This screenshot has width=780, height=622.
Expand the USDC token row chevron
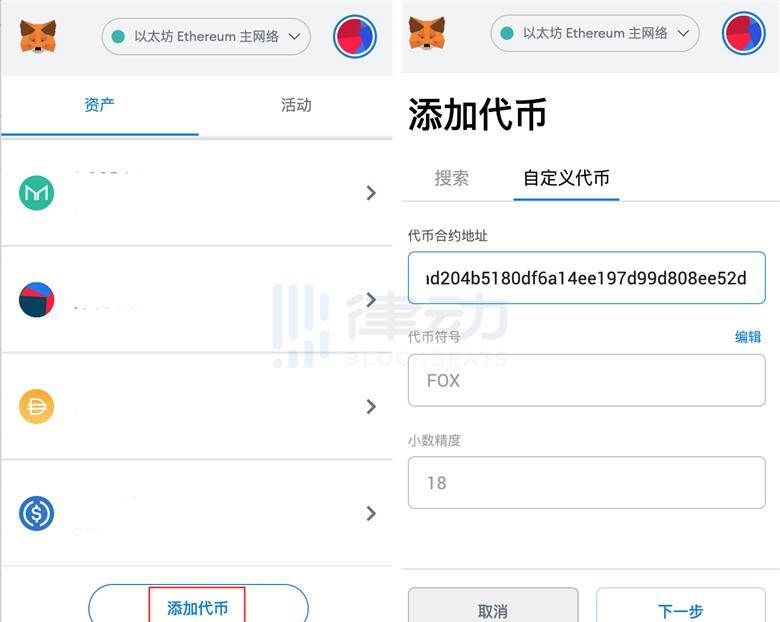[371, 513]
